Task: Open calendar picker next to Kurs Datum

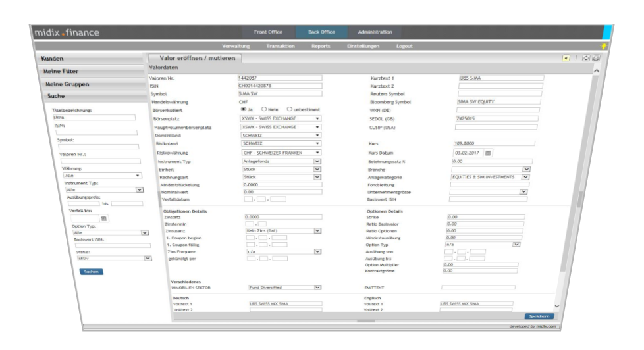Action: point(488,153)
